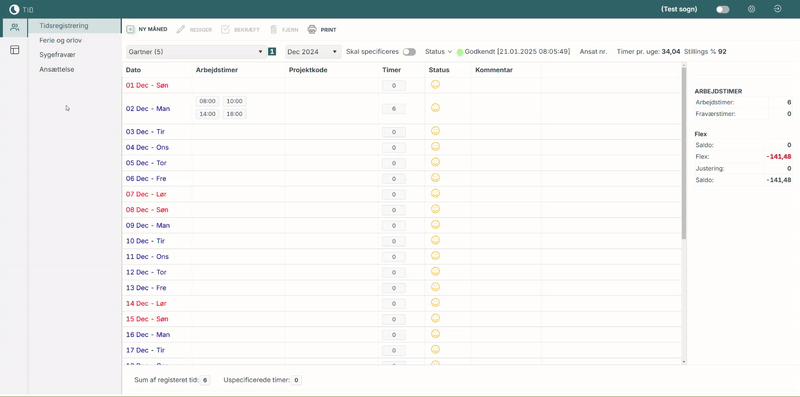
Task: Click the red Flex value -141,48
Action: coord(779,157)
